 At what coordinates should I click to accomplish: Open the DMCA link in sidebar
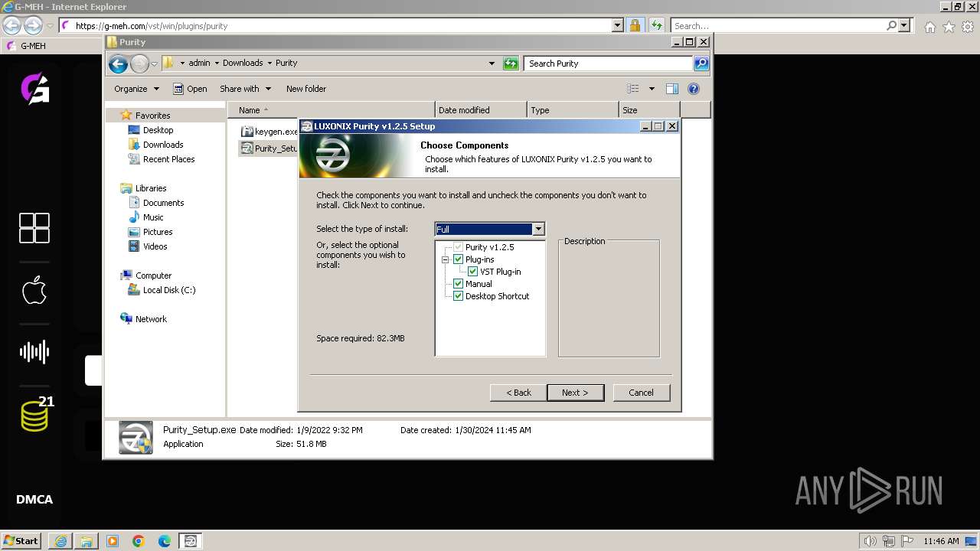(x=34, y=500)
